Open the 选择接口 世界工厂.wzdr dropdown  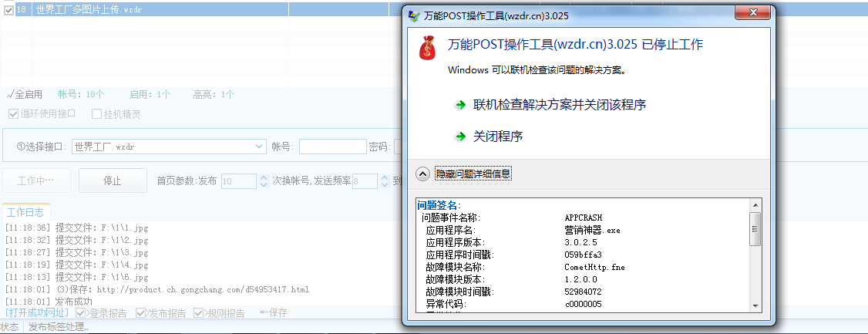260,147
